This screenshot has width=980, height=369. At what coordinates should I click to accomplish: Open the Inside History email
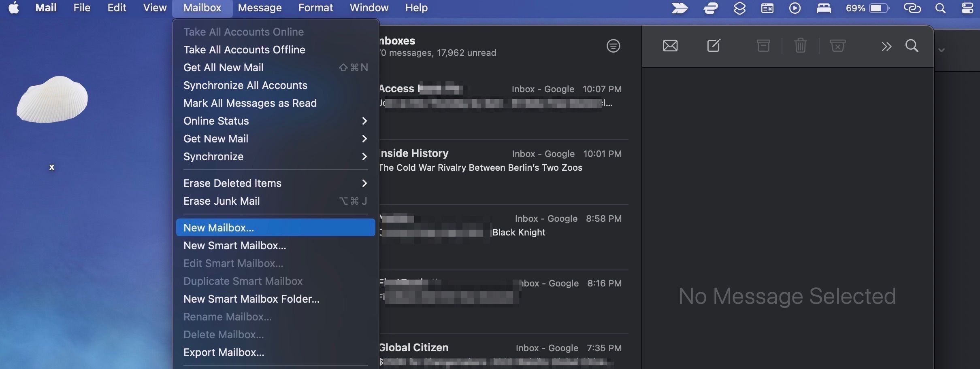(x=503, y=172)
